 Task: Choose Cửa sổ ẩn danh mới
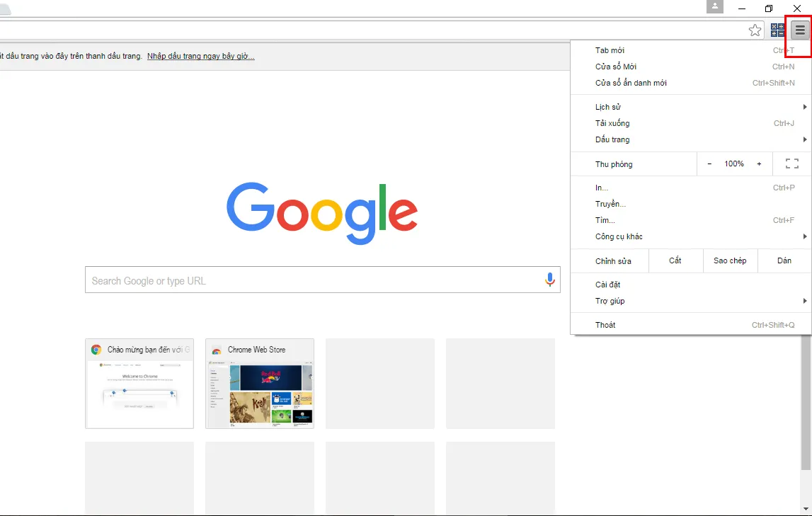point(631,83)
